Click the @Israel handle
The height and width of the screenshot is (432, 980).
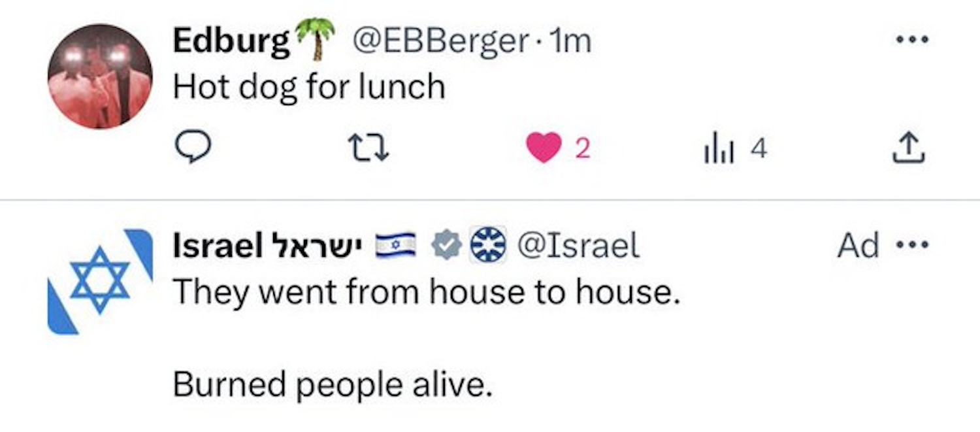point(578,246)
